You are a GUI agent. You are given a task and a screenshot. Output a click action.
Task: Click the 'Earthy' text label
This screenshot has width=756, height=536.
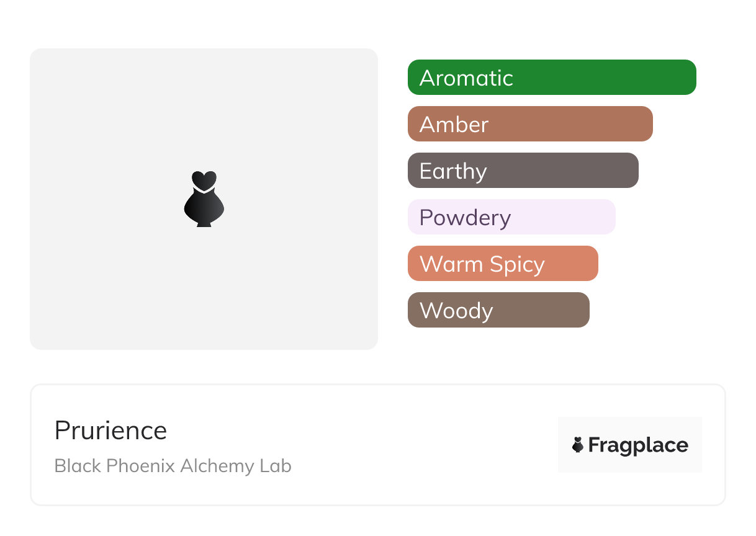(453, 171)
